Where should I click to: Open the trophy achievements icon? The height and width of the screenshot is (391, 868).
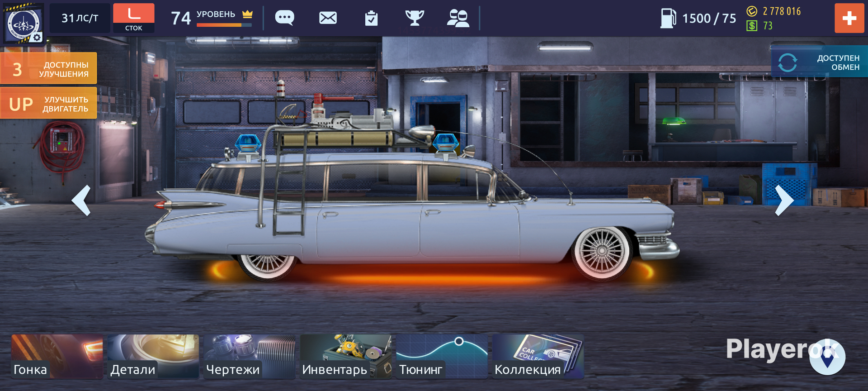(415, 18)
